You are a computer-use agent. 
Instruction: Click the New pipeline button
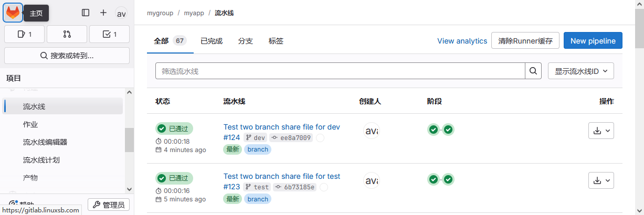593,41
